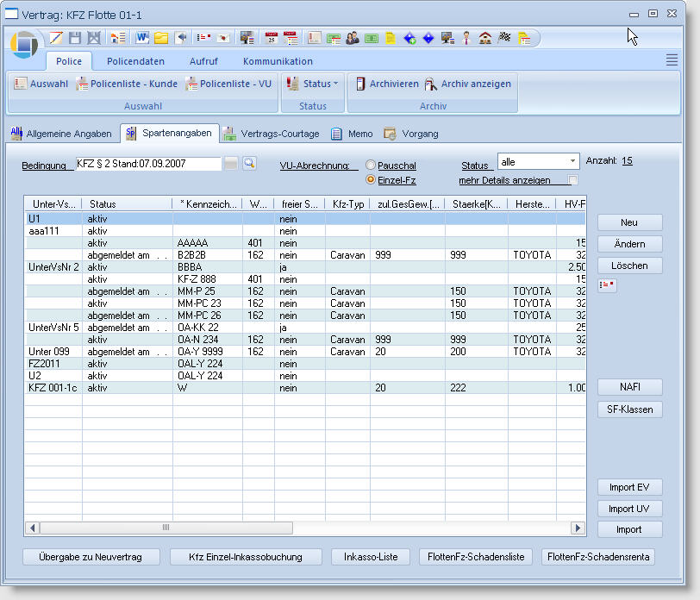Click the save diskette icon in toolbar
700x600 pixels.
(75, 38)
